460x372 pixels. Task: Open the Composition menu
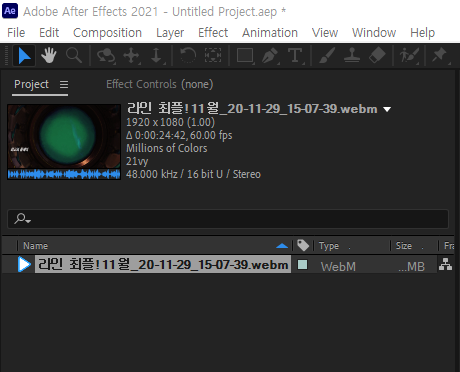(107, 33)
